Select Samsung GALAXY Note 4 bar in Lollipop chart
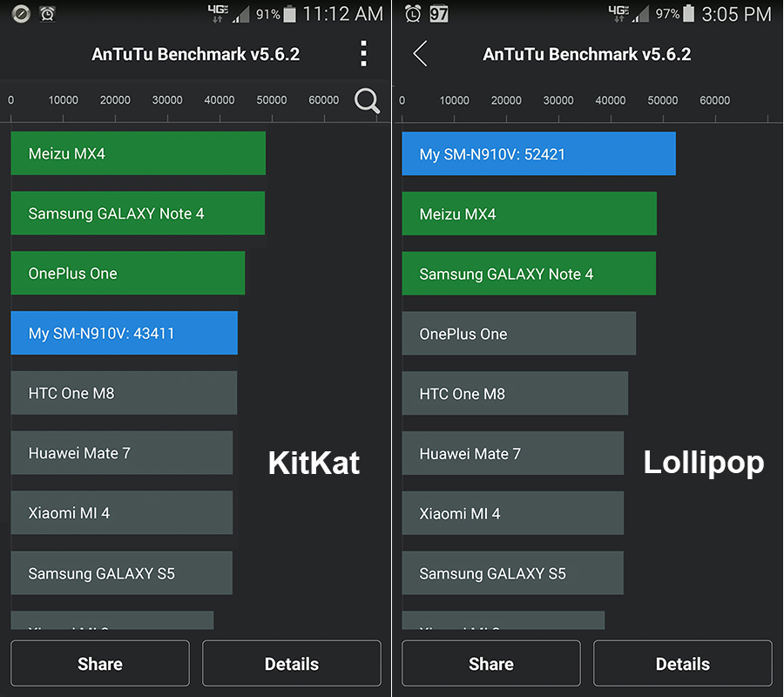Viewport: 784px width, 697px height. [x=529, y=274]
